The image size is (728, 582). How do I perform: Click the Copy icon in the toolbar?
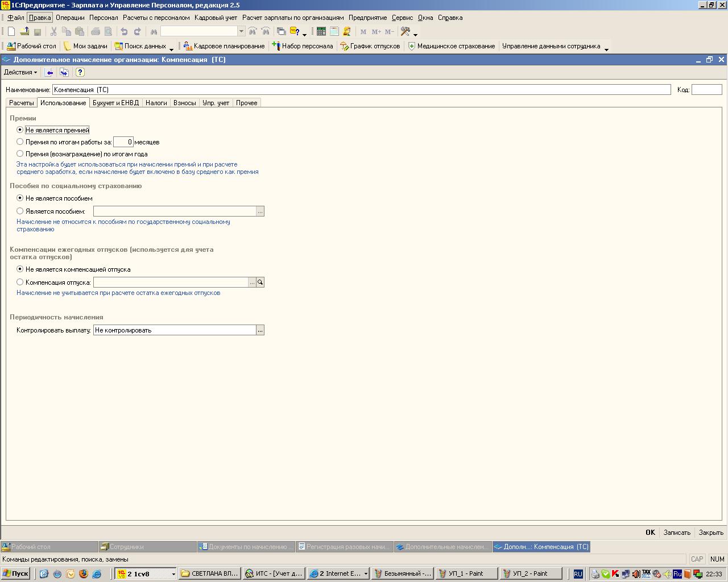tap(67, 32)
